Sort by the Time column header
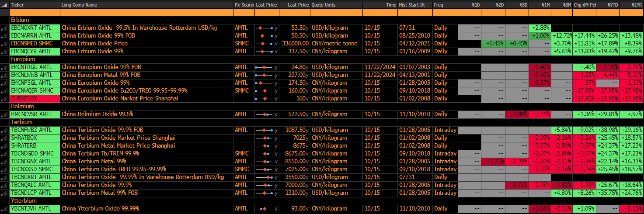 pos(380,5)
